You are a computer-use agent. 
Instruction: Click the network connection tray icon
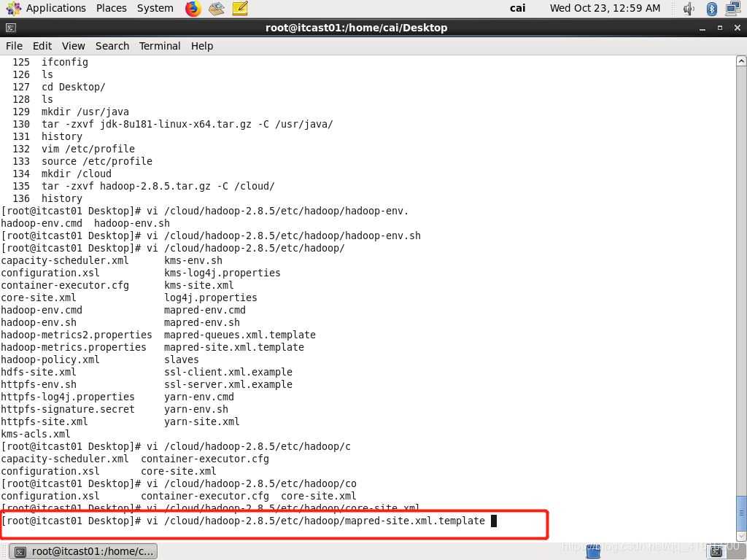point(732,9)
